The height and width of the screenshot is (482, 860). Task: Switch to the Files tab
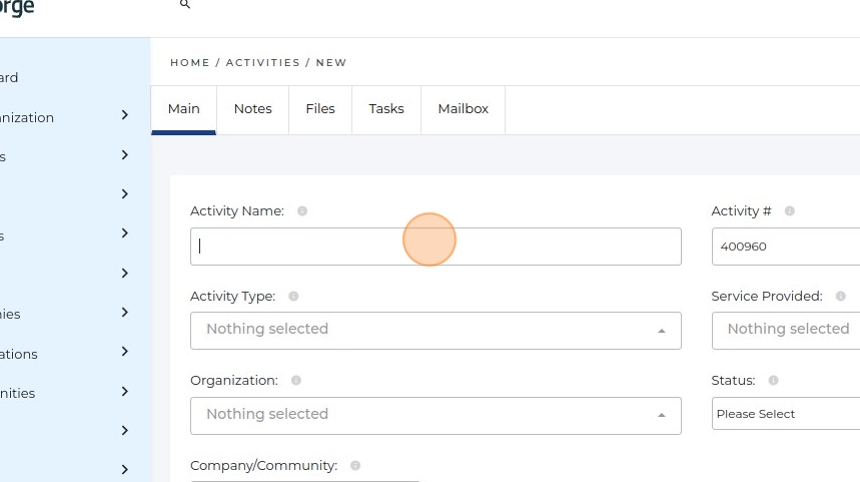[320, 109]
